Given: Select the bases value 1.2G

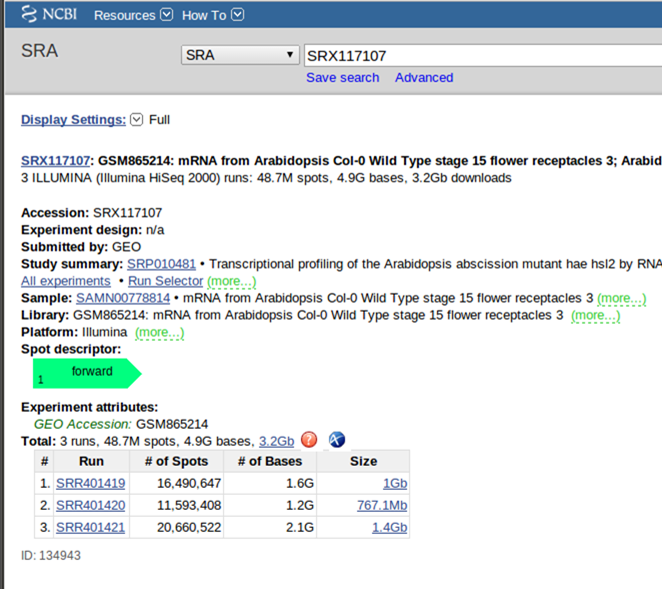Looking at the screenshot, I should (x=300, y=505).
